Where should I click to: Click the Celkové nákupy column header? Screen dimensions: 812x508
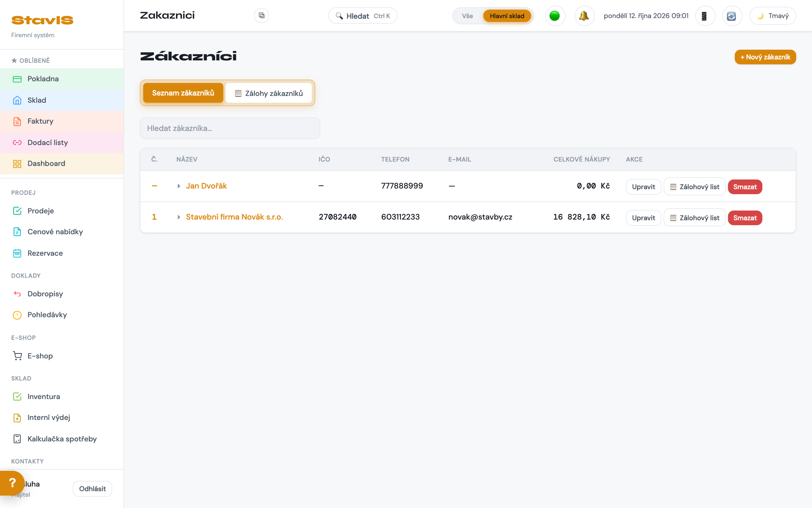(581, 159)
